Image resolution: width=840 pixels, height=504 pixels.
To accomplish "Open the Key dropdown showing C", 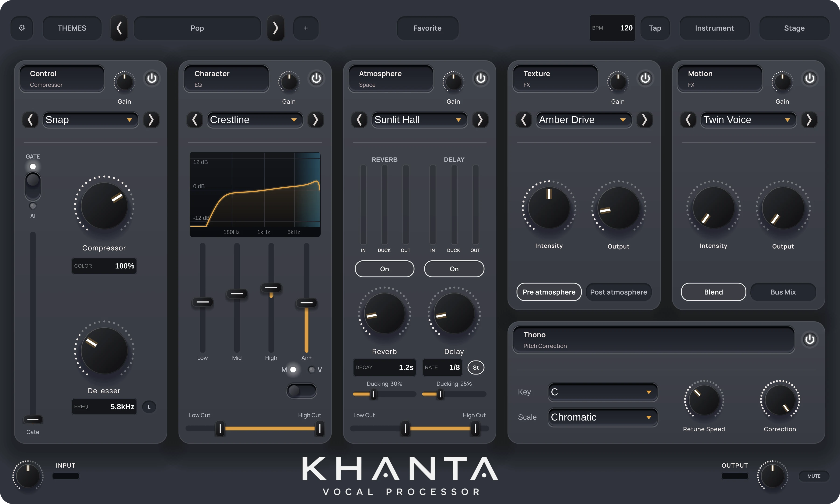I will [x=603, y=392].
